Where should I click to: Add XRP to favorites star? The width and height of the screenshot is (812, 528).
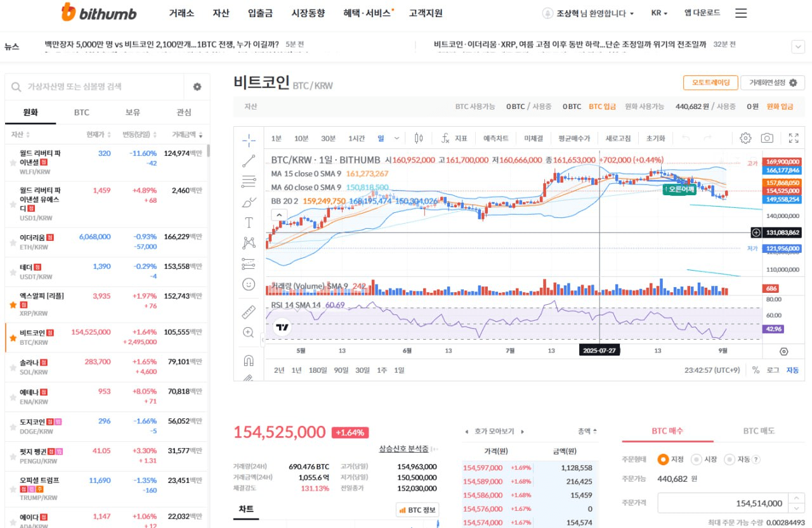(x=13, y=305)
